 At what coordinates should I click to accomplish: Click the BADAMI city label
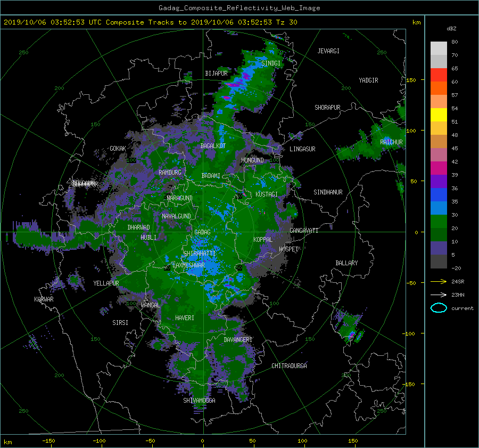[x=211, y=176]
